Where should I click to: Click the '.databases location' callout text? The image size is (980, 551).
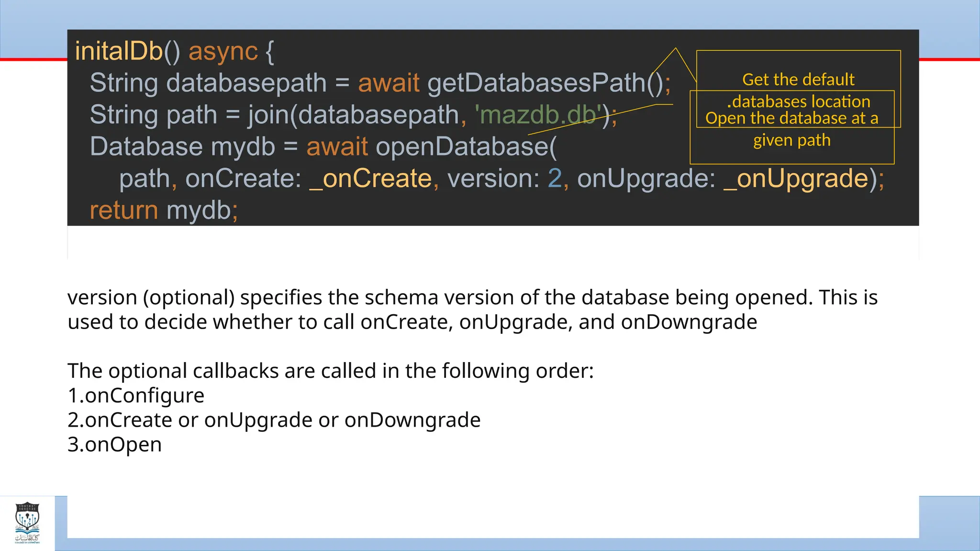[798, 101]
